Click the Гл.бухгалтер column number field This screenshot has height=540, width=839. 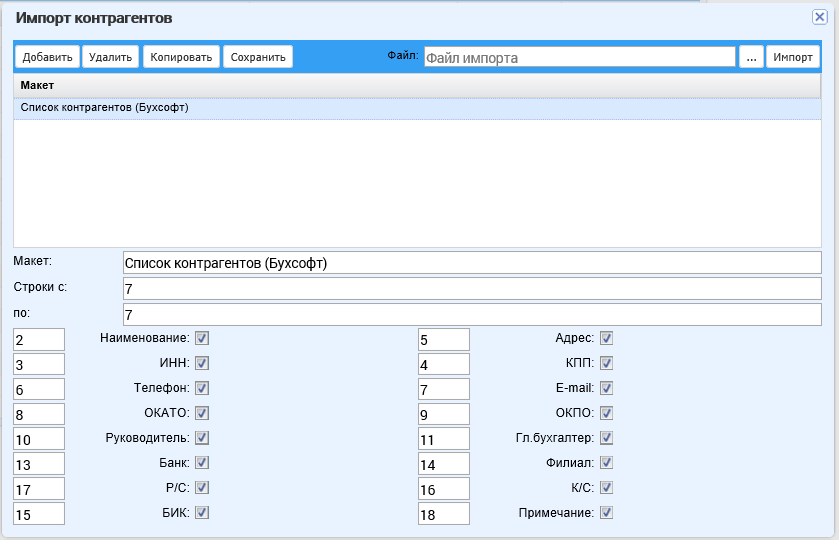(x=444, y=439)
